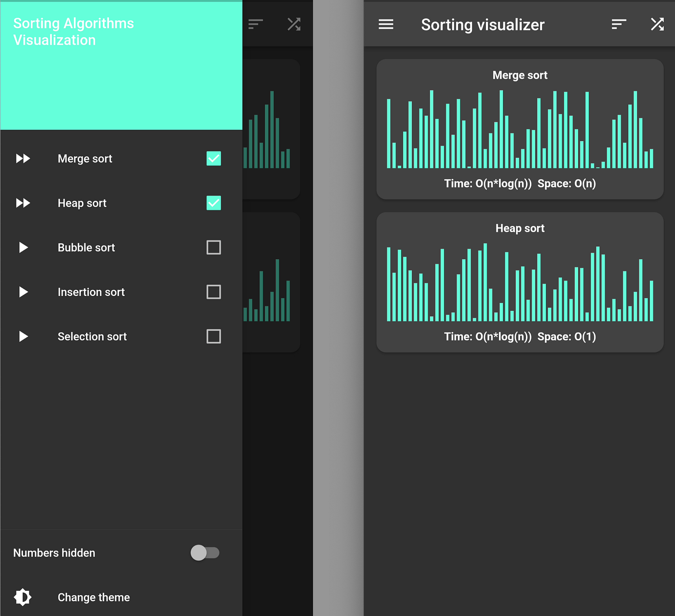
Task: Click the Merge sort card title
Action: 520,75
